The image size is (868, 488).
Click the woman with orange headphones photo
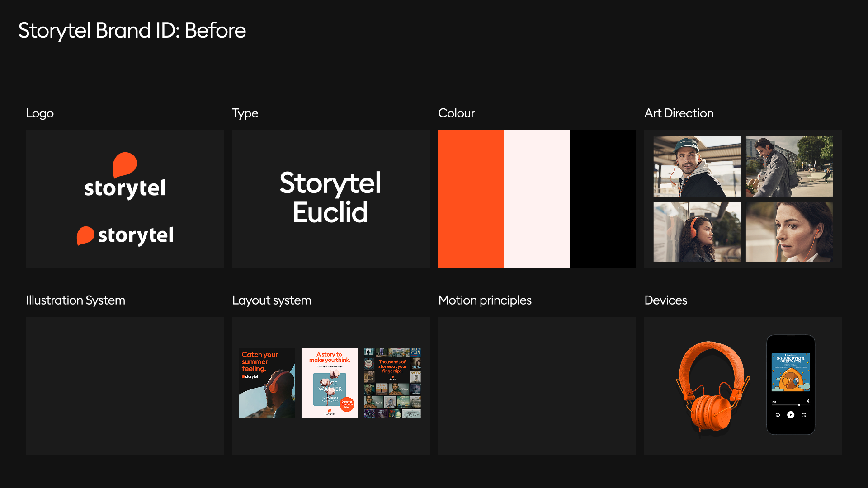point(697,232)
